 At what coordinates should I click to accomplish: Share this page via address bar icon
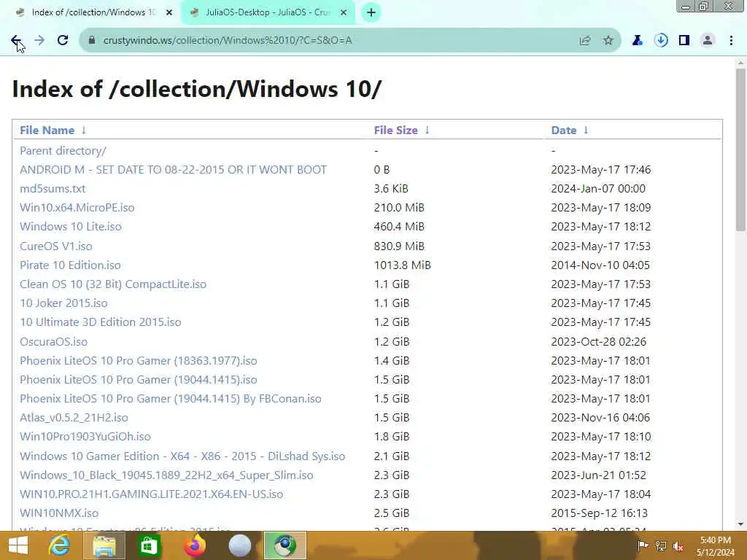click(x=585, y=41)
